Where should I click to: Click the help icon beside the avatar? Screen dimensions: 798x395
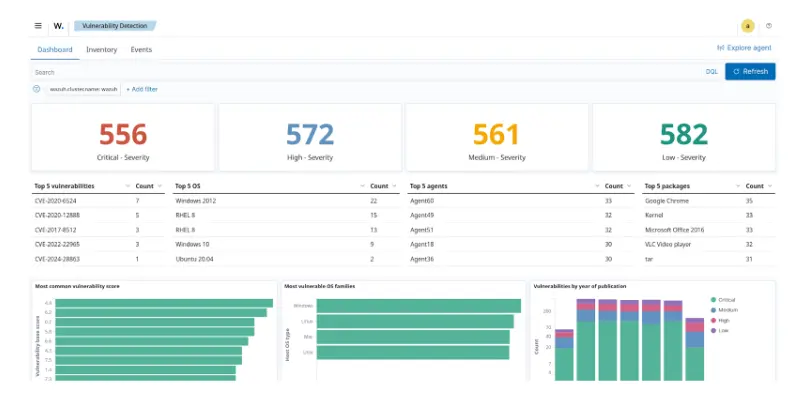click(768, 26)
